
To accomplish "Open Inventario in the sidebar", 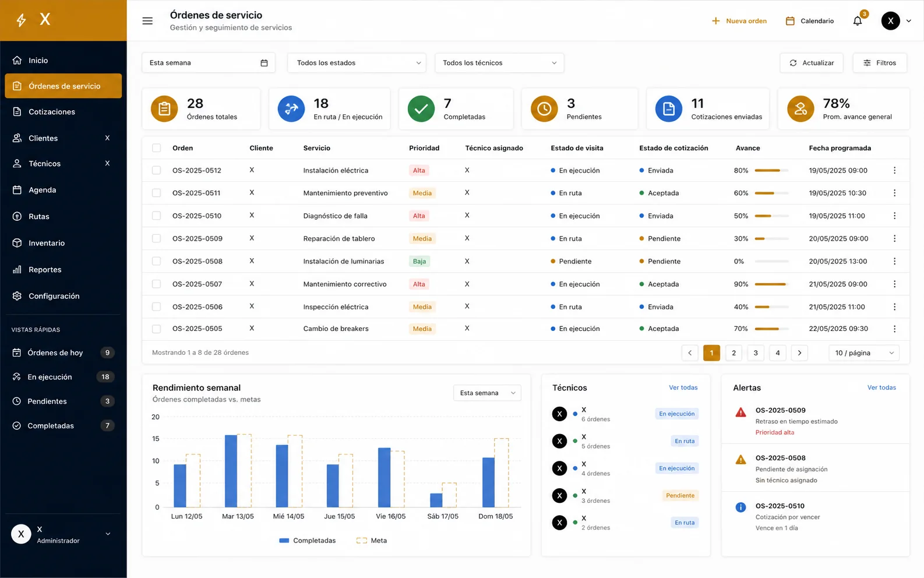I will point(63,243).
